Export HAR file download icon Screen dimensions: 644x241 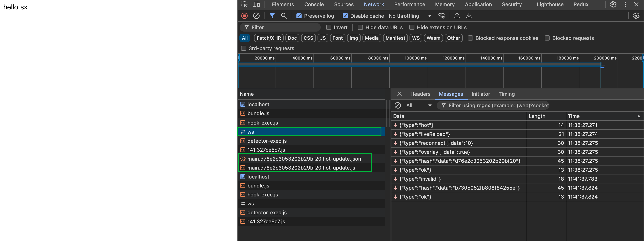[469, 16]
